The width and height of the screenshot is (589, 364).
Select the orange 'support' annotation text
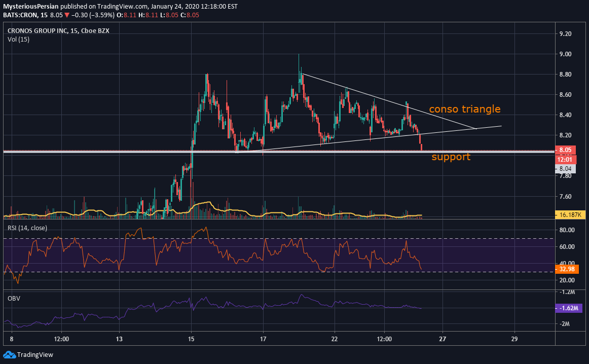click(451, 157)
